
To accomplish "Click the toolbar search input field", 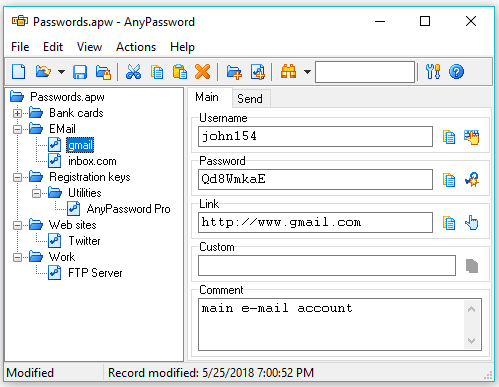I will (365, 72).
